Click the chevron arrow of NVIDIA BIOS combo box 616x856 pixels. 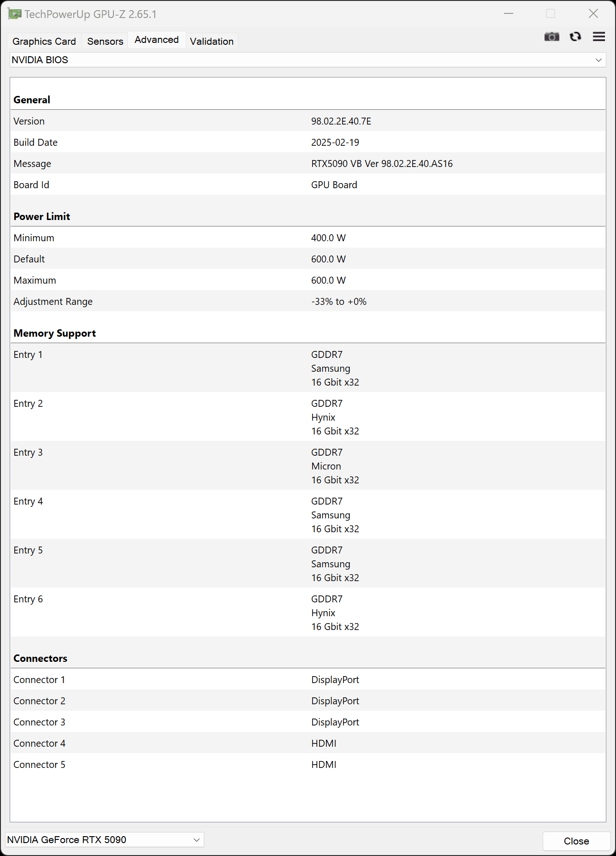pos(598,60)
